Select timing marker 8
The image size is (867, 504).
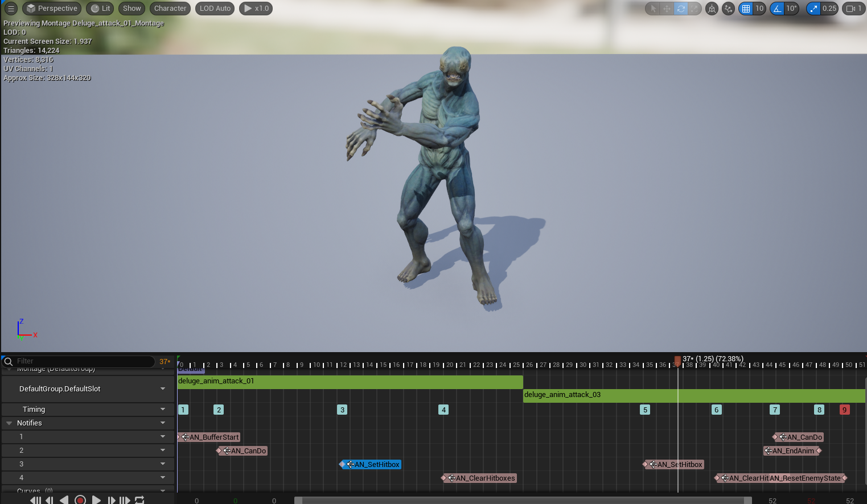819,410
